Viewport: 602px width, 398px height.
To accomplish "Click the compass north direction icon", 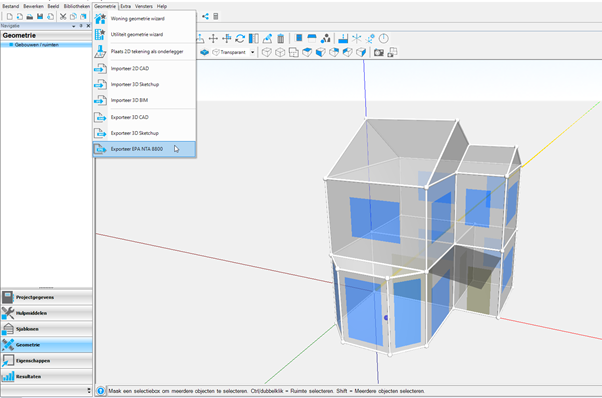I will tap(384, 38).
